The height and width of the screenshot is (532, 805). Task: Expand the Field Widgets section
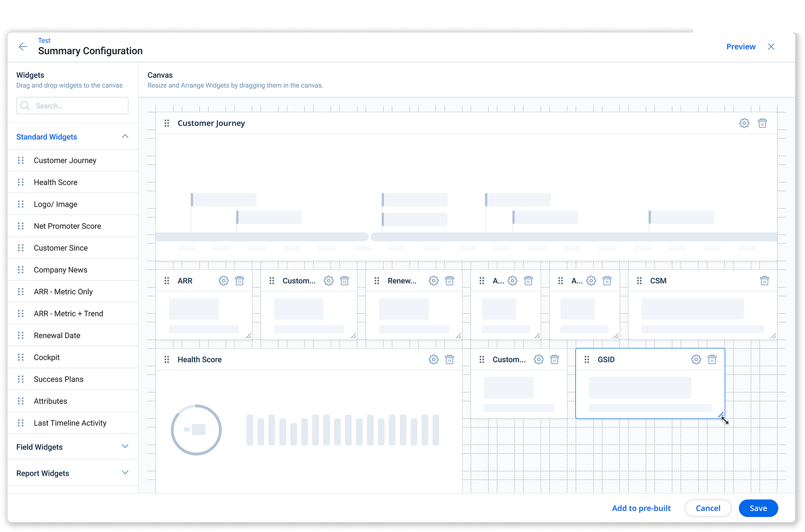(x=125, y=446)
